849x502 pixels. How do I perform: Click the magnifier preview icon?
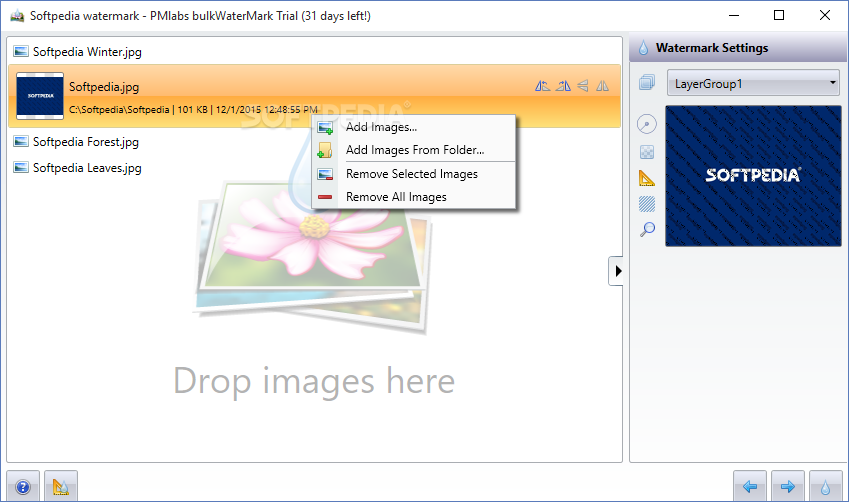tap(646, 229)
